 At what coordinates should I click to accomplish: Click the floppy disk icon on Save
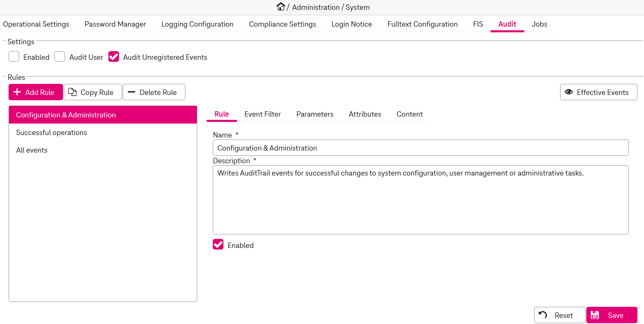pos(595,315)
